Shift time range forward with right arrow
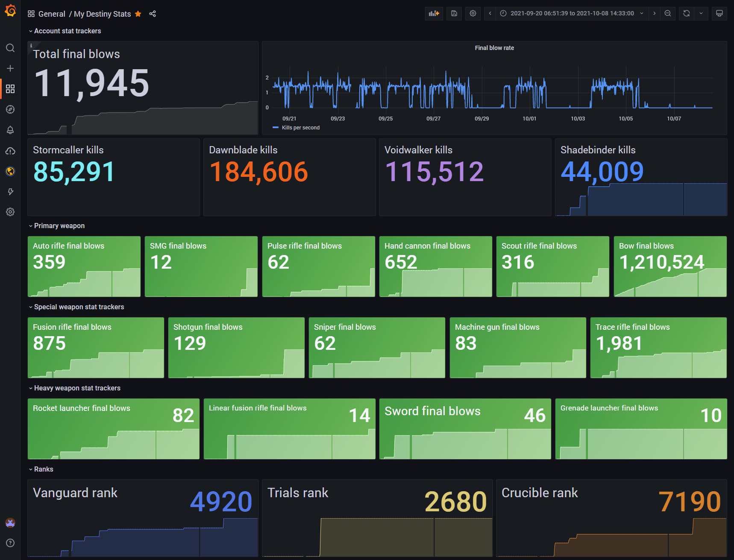734x560 pixels. (x=654, y=13)
